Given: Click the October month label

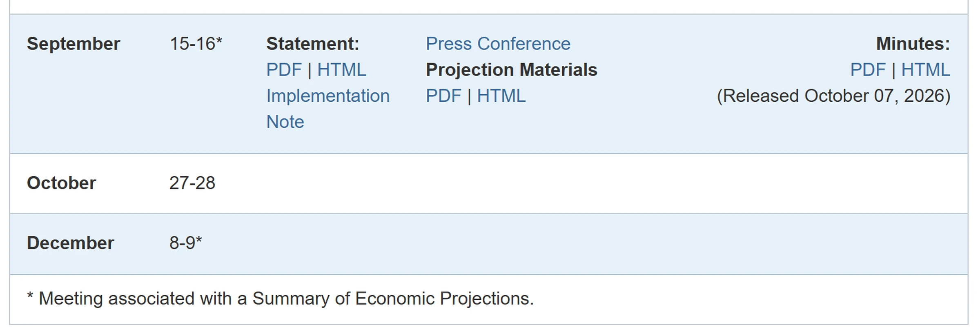Looking at the screenshot, I should pyautogui.click(x=61, y=183).
